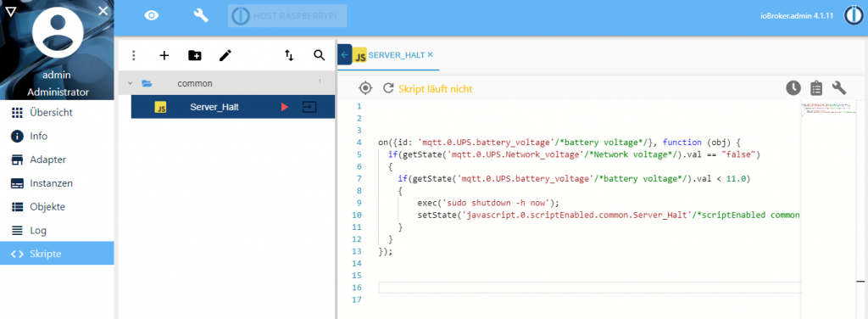Image resolution: width=868 pixels, height=319 pixels.
Task: Click the JS file icon beside Server_Halt
Action: point(160,108)
